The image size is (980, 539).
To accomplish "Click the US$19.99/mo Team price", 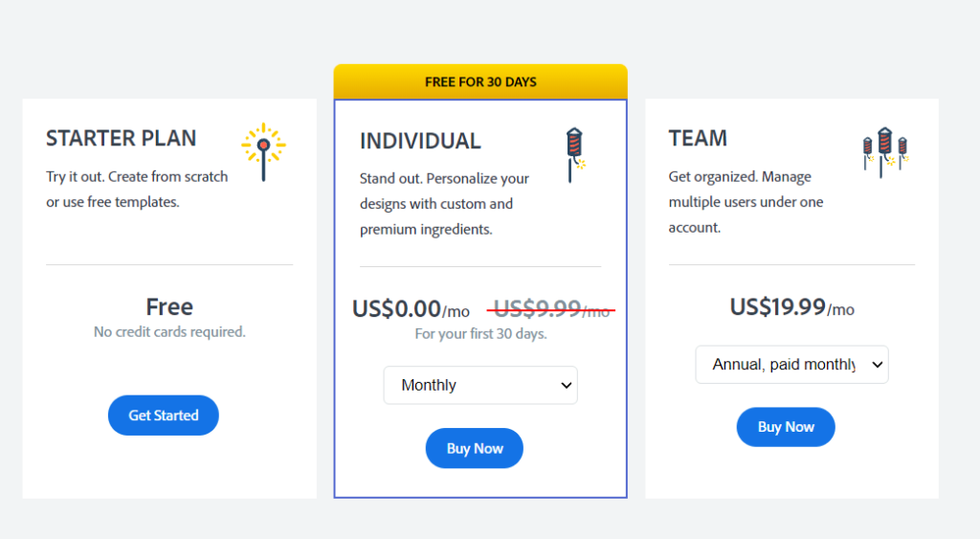I will pos(791,307).
